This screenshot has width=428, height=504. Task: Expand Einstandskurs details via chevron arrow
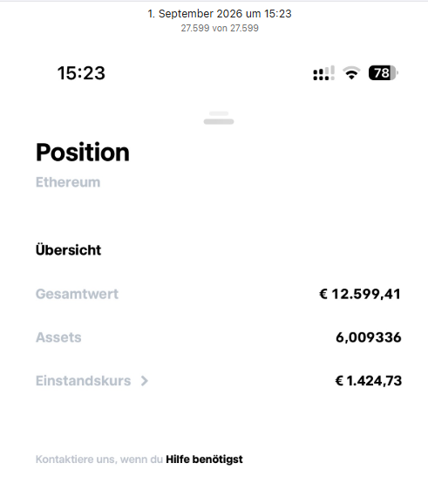click(x=145, y=381)
